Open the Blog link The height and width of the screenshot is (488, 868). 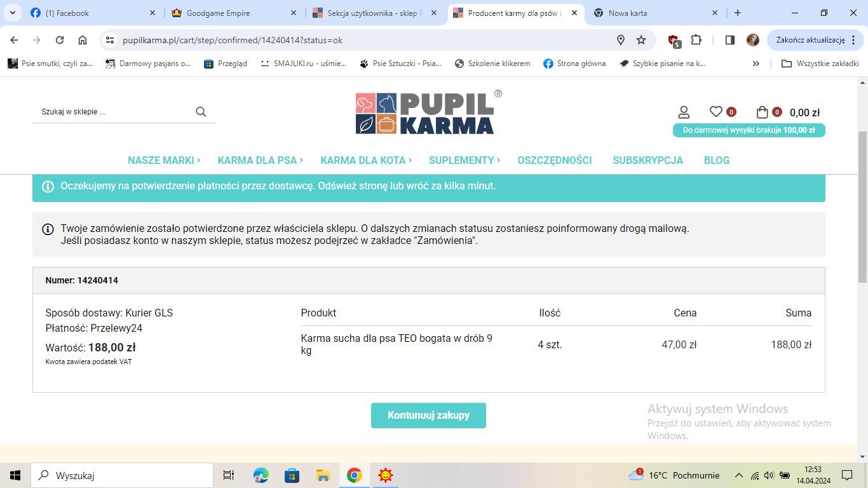click(x=716, y=160)
